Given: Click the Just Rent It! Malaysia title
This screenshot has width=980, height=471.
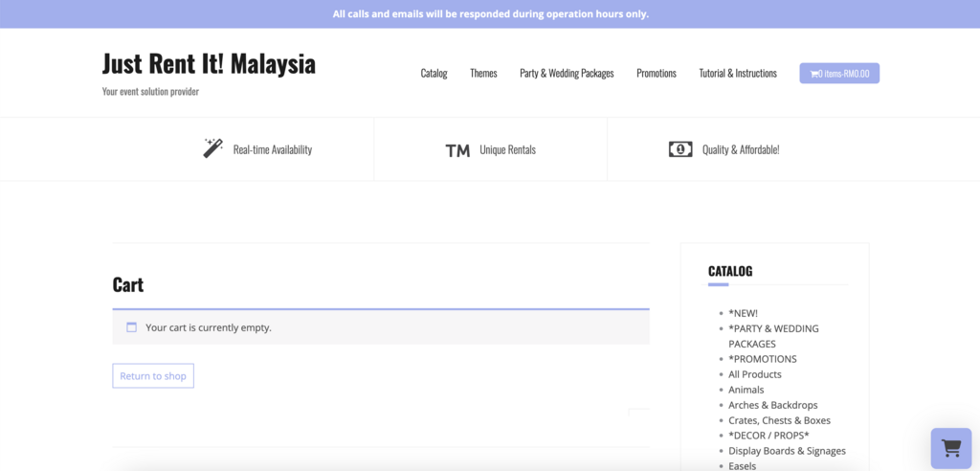Looking at the screenshot, I should coord(209,63).
